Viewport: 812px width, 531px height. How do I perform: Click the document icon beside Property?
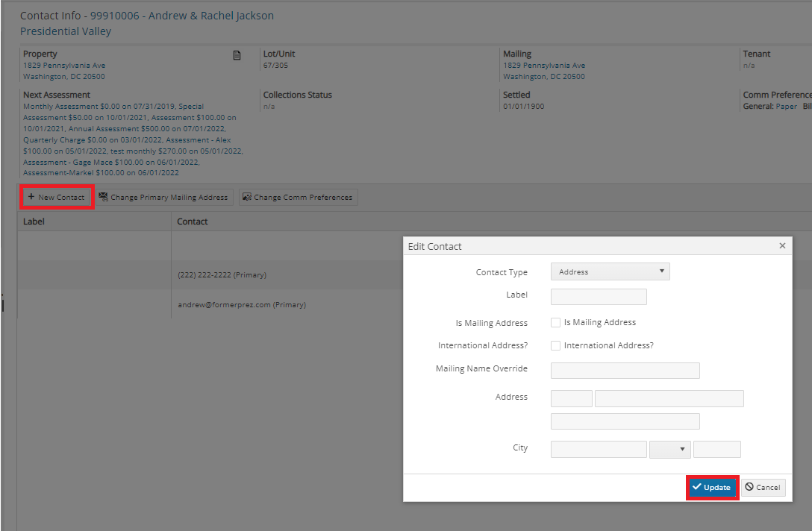tap(237, 55)
